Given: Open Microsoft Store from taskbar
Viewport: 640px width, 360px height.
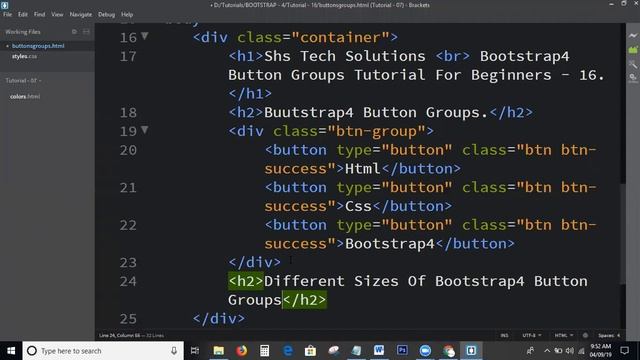Looking at the screenshot, I should [x=310, y=351].
